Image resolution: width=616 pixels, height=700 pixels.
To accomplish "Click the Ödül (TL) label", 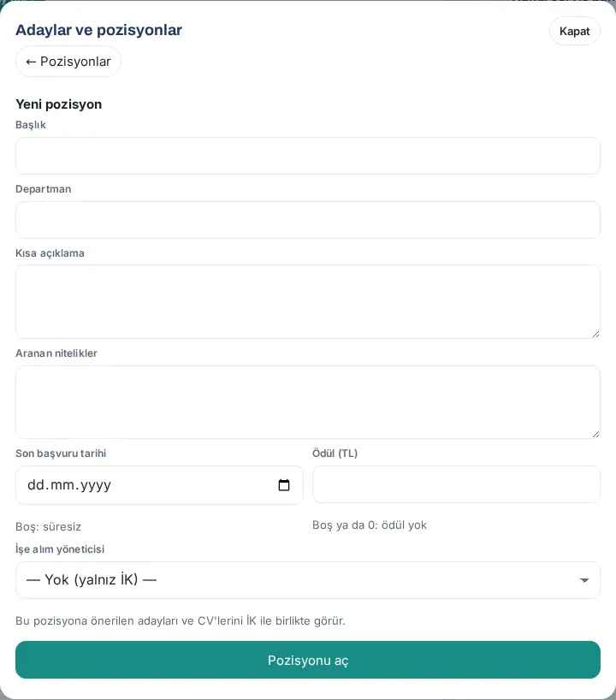I will point(335,454).
